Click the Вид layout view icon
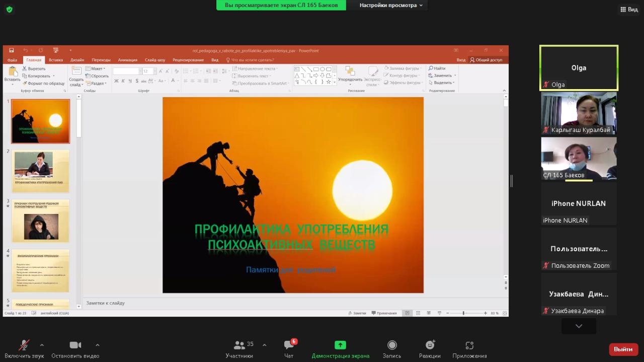 (629, 9)
